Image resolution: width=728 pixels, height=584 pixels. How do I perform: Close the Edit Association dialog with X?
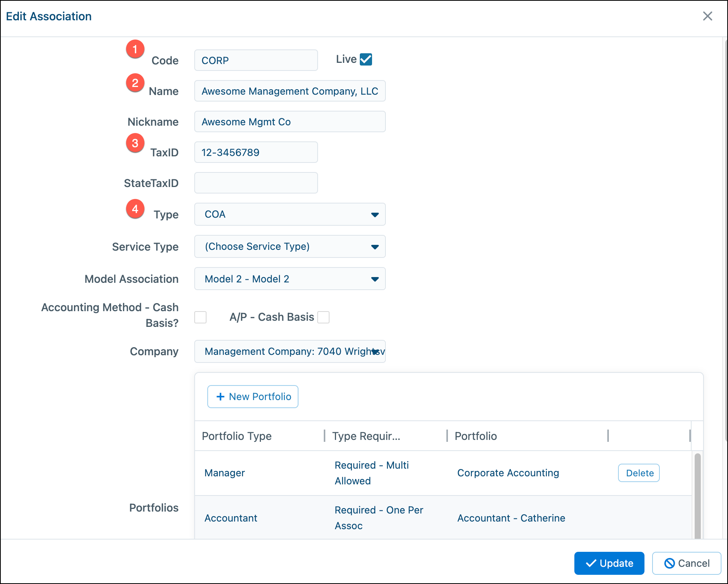pyautogui.click(x=707, y=16)
